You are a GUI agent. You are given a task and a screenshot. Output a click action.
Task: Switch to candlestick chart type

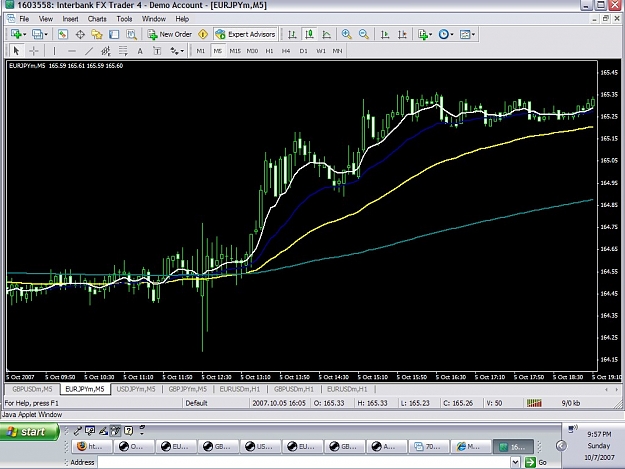[x=309, y=34]
